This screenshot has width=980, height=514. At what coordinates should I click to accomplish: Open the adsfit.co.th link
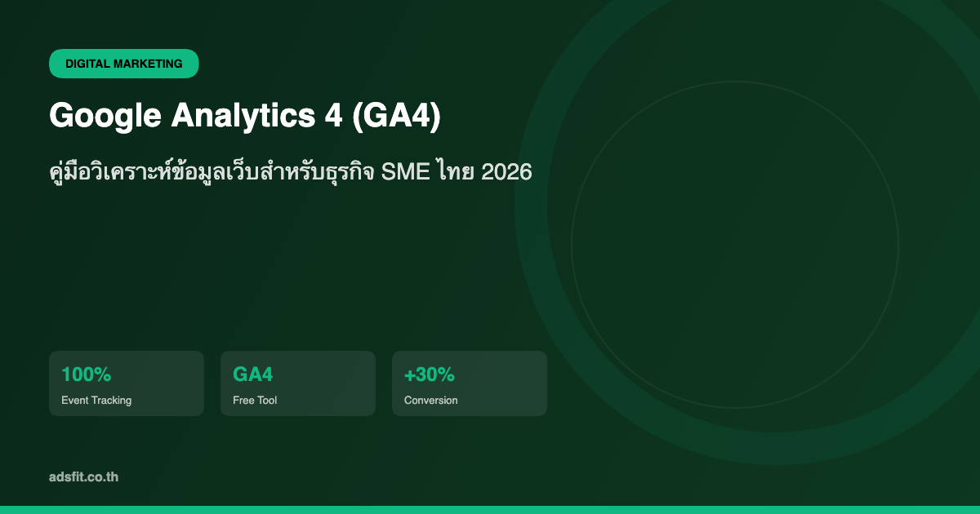tap(83, 476)
